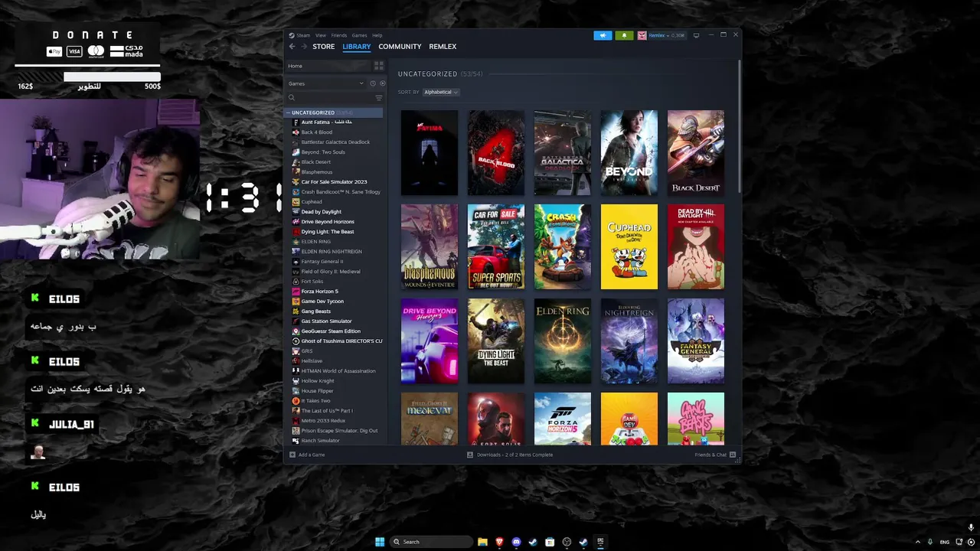
Task: Switch library to grid collections view icon
Action: point(378,66)
